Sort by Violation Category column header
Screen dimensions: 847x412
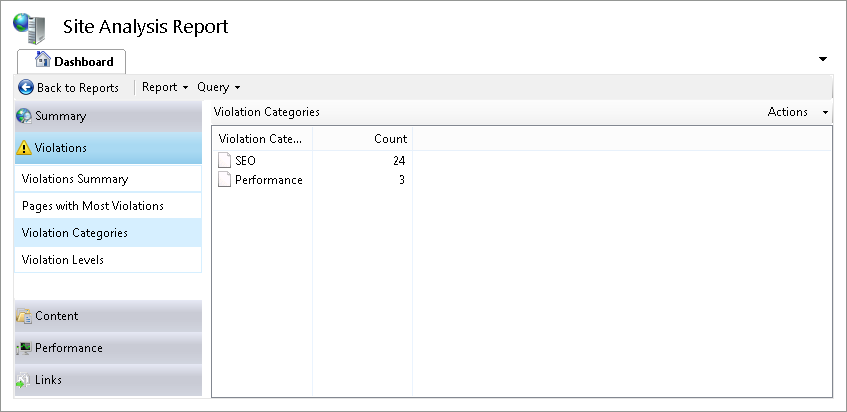[x=263, y=138]
